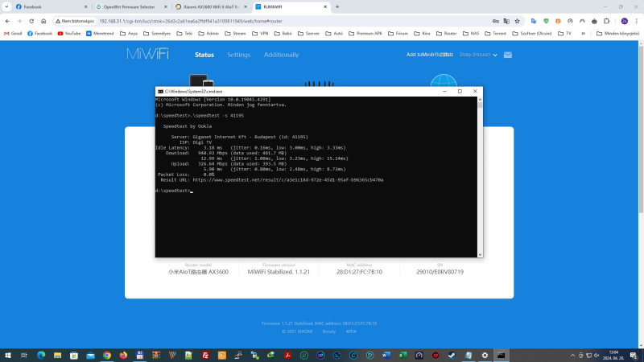This screenshot has height=362, width=644.
Task: Open the NAS bookmarks folder
Action: pyautogui.click(x=471, y=33)
